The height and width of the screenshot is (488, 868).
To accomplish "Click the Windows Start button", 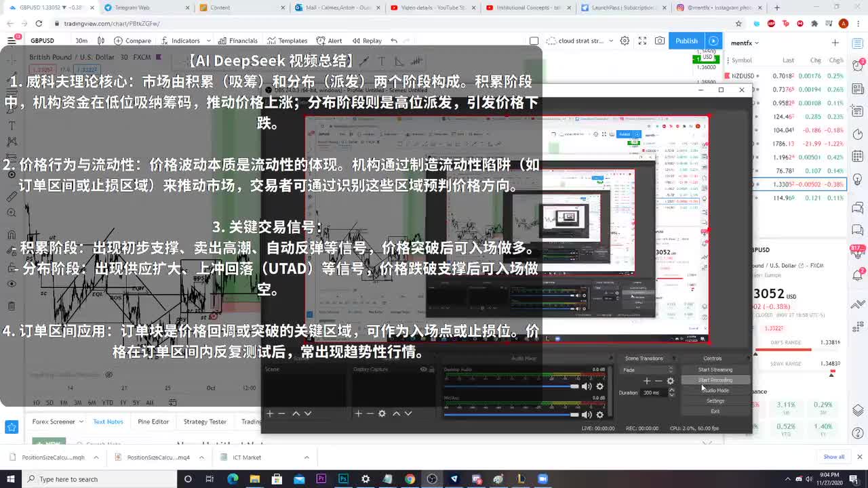I will click(10, 479).
